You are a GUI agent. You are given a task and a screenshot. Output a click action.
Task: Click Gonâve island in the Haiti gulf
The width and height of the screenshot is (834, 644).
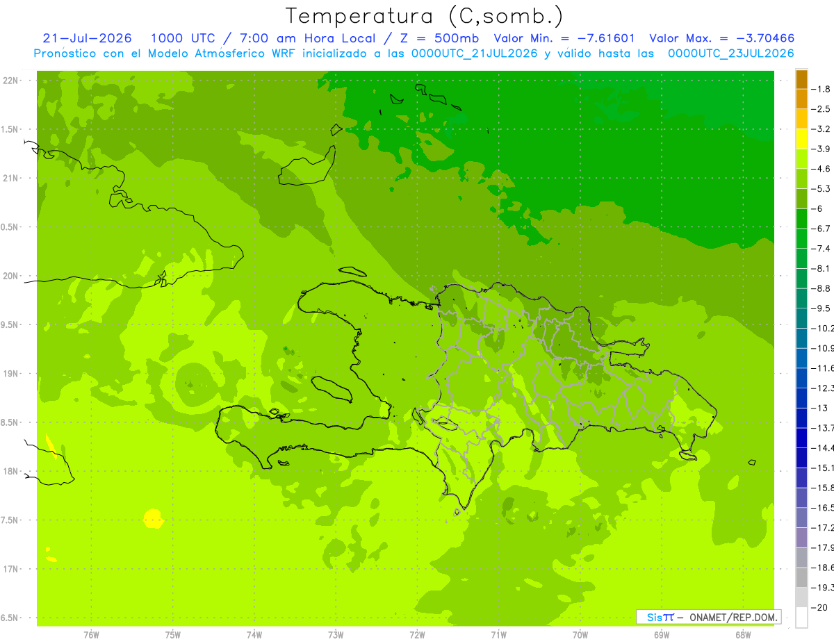332,389
